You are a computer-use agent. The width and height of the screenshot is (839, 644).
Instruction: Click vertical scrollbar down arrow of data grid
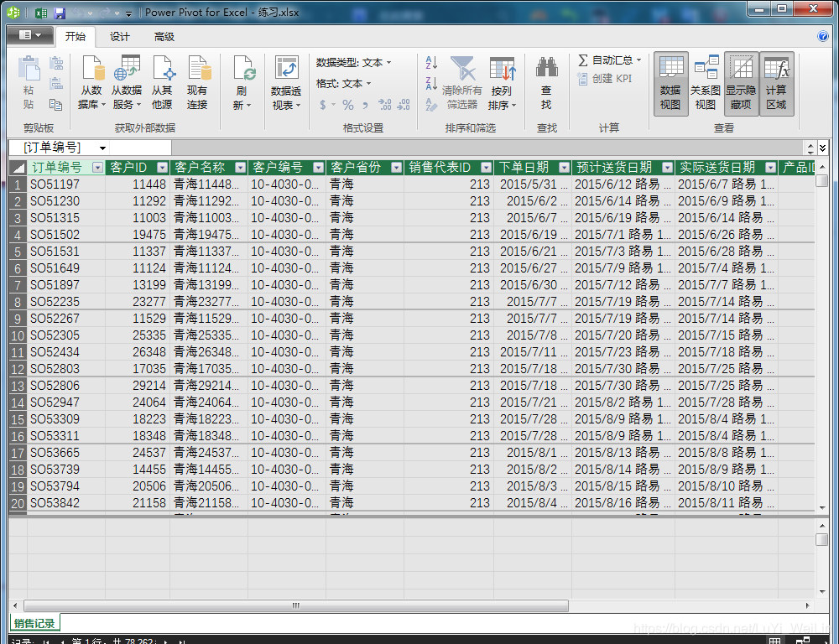pyautogui.click(x=822, y=508)
